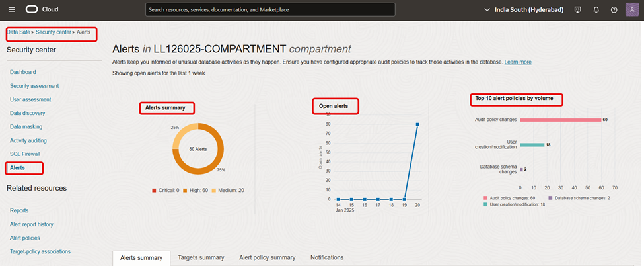Click the User creation/modification bar
The width and height of the screenshot is (644, 266).
coord(532,145)
